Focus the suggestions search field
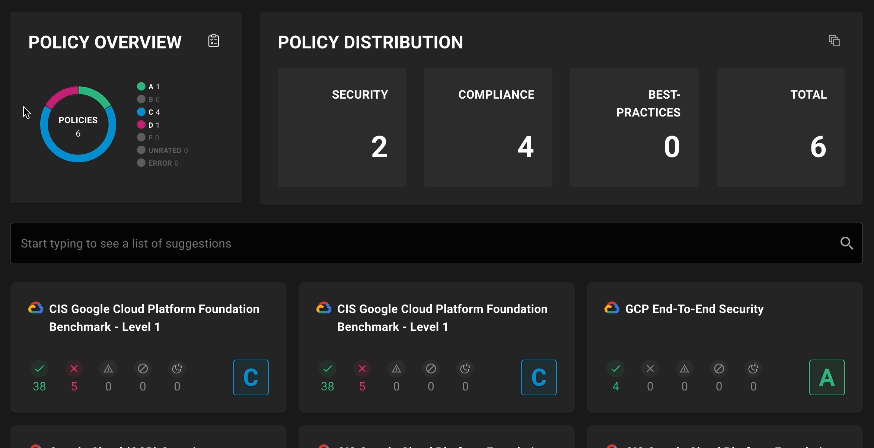Screen dimensions: 874x448 click(436, 243)
